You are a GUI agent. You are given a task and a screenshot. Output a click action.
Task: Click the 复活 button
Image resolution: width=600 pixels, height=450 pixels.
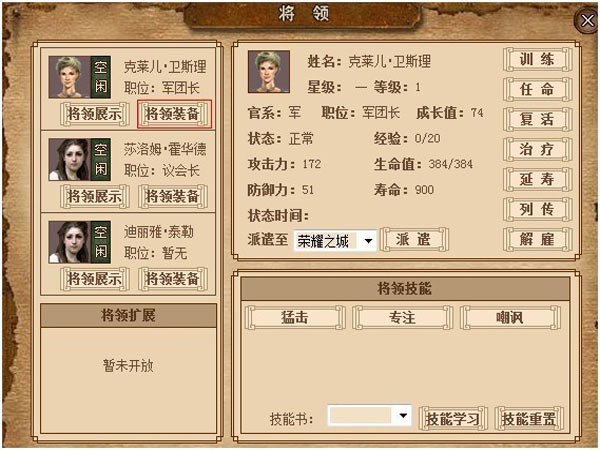[537, 119]
